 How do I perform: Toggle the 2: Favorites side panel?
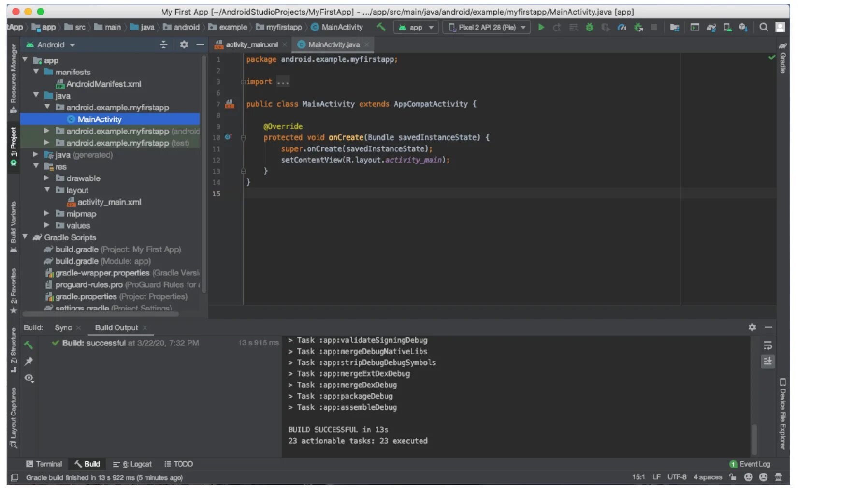[14, 290]
